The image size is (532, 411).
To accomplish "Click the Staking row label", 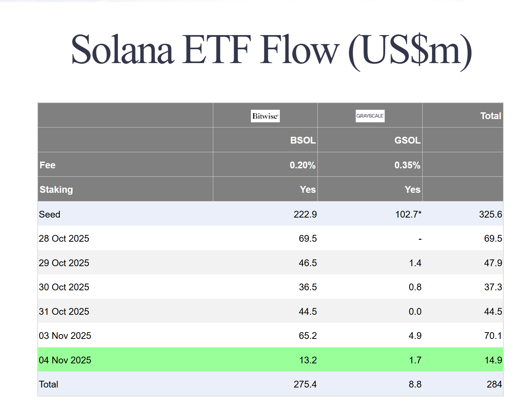I will 56,190.
